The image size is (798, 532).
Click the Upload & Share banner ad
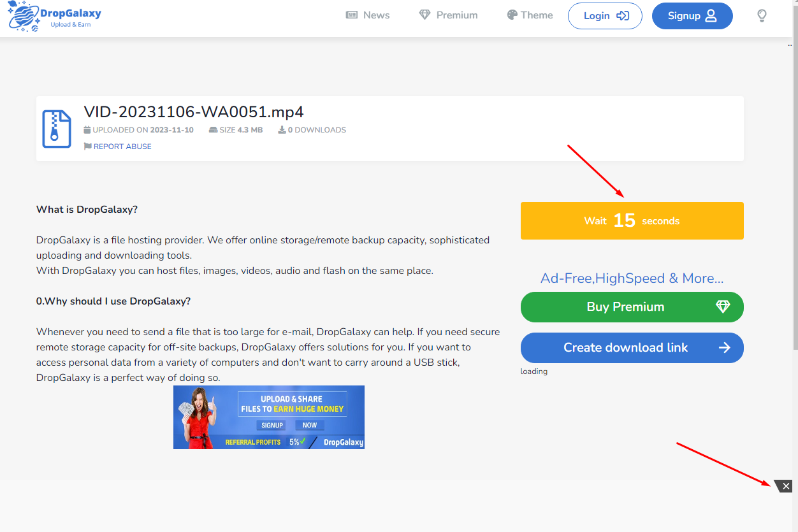pyautogui.click(x=269, y=417)
